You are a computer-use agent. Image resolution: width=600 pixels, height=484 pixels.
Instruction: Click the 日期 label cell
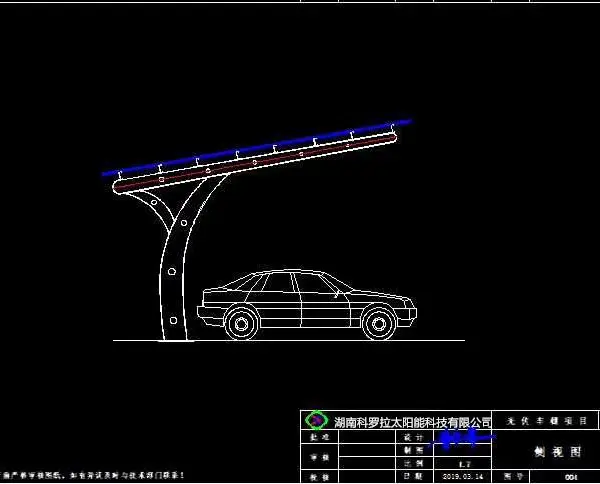pyautogui.click(x=414, y=476)
